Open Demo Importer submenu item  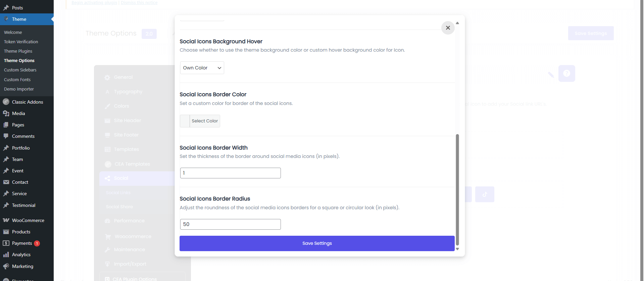tap(19, 89)
